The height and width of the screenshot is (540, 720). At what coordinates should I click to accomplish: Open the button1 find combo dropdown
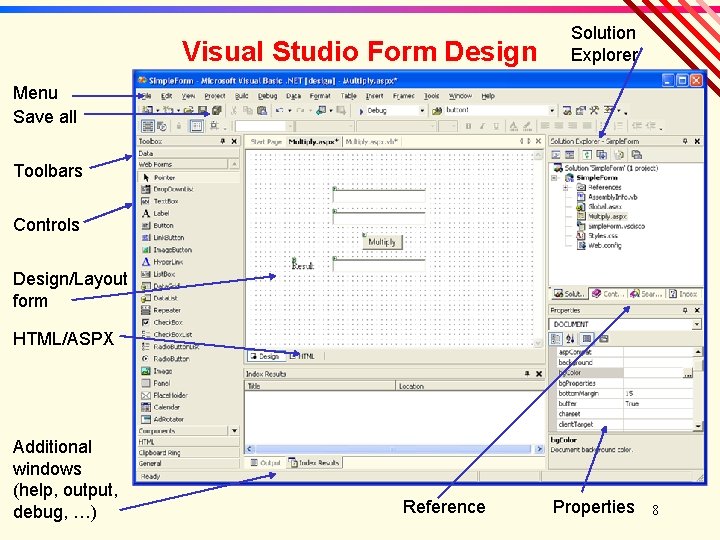pyautogui.click(x=551, y=111)
